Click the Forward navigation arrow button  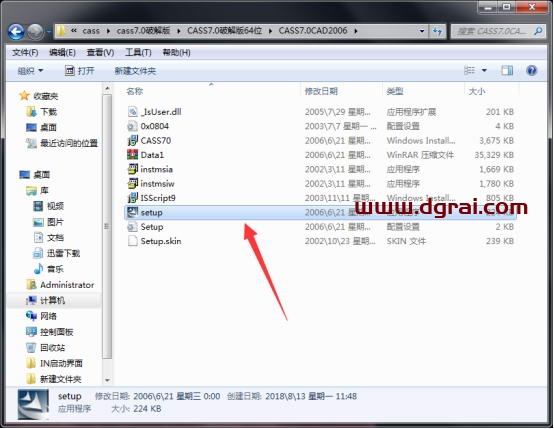click(35, 32)
